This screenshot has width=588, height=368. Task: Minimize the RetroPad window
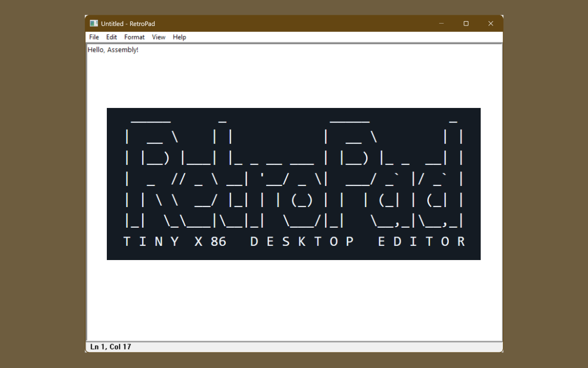441,23
